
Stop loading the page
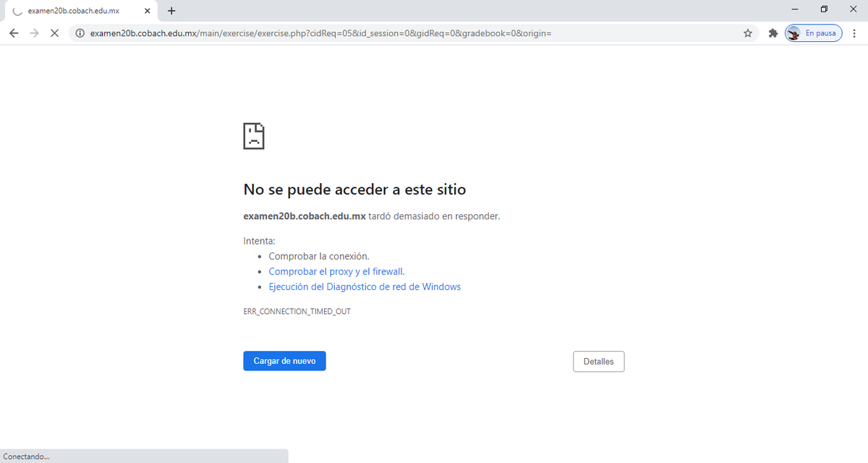pos(54,33)
